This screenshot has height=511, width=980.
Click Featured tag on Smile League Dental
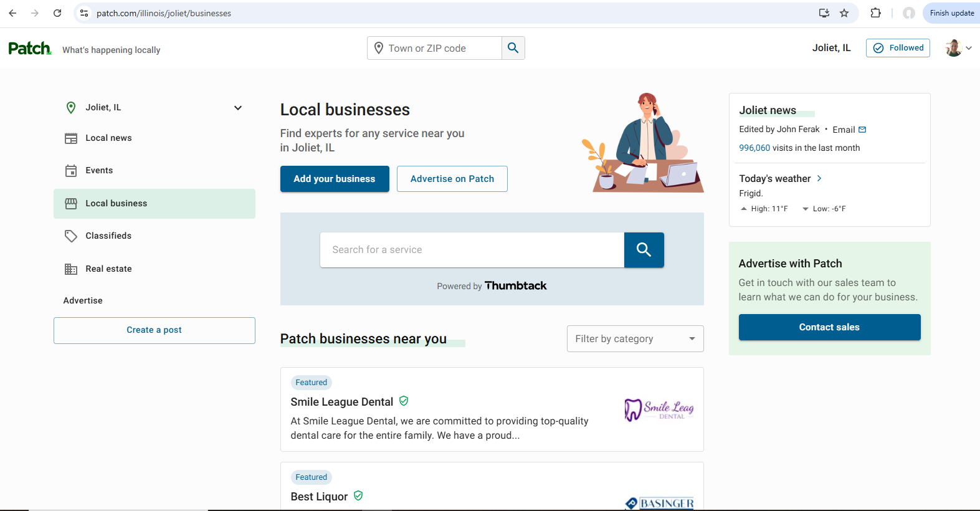pos(312,383)
